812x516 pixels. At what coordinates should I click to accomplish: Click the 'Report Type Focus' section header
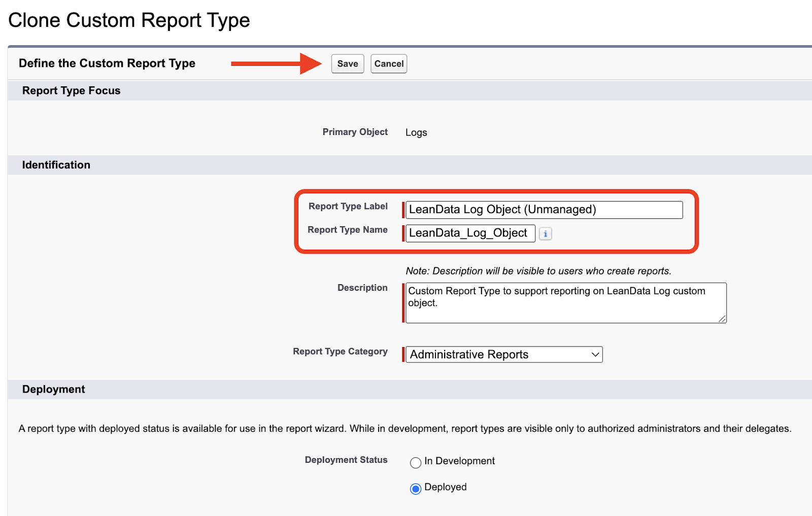click(x=72, y=91)
